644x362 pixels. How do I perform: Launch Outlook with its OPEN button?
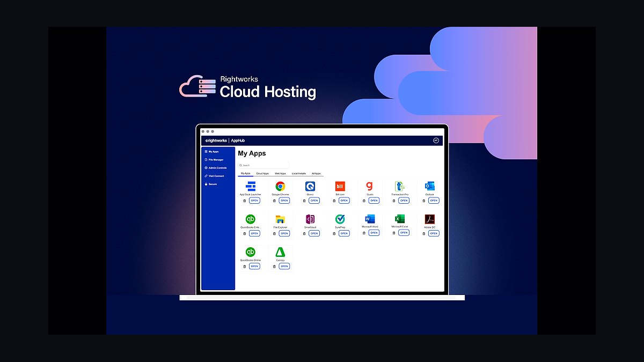[x=434, y=201]
